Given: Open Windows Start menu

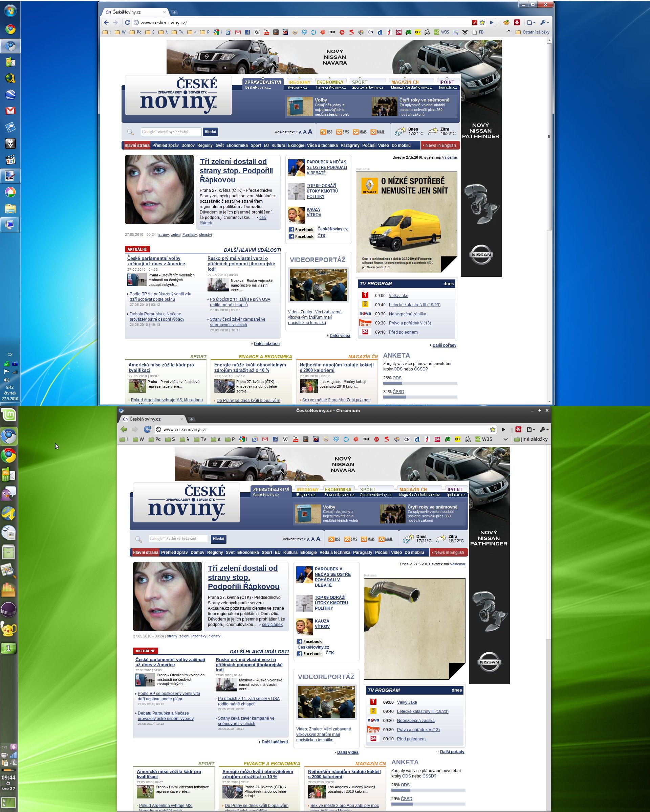Looking at the screenshot, I should coord(10,11).
